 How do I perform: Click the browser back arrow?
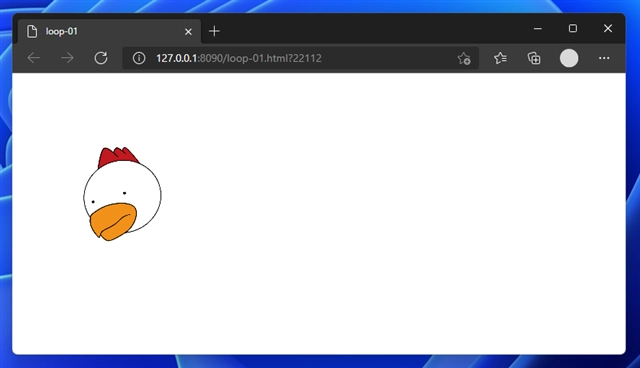(33, 58)
